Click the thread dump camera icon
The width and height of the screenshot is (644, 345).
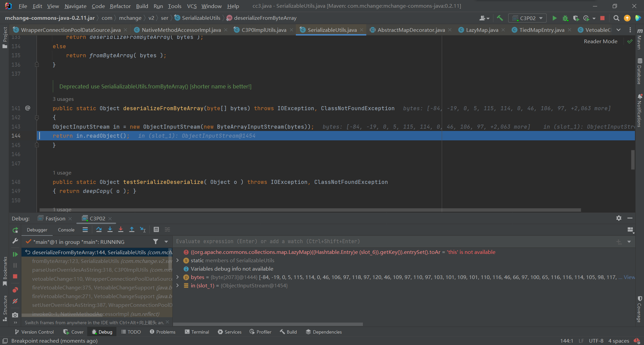[x=15, y=315]
